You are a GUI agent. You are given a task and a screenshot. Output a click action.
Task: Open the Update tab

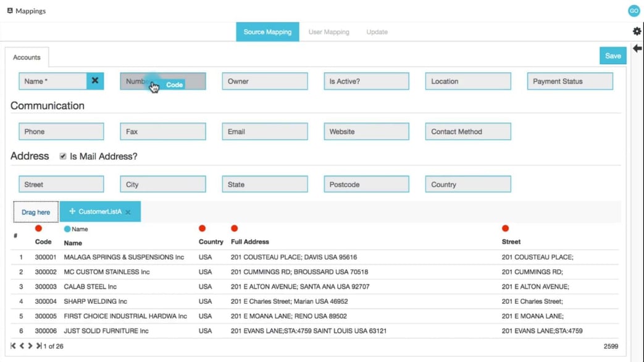point(377,32)
